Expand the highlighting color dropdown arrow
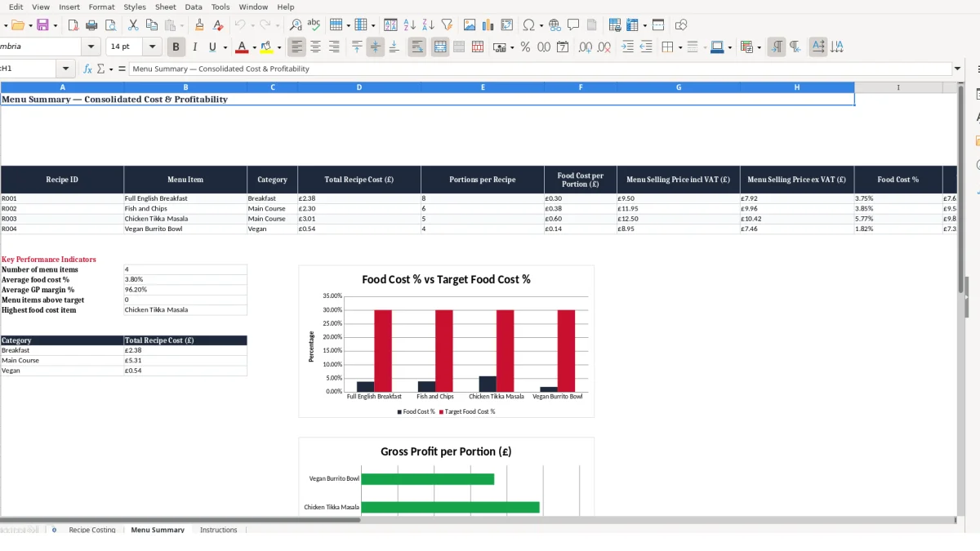 (x=279, y=47)
